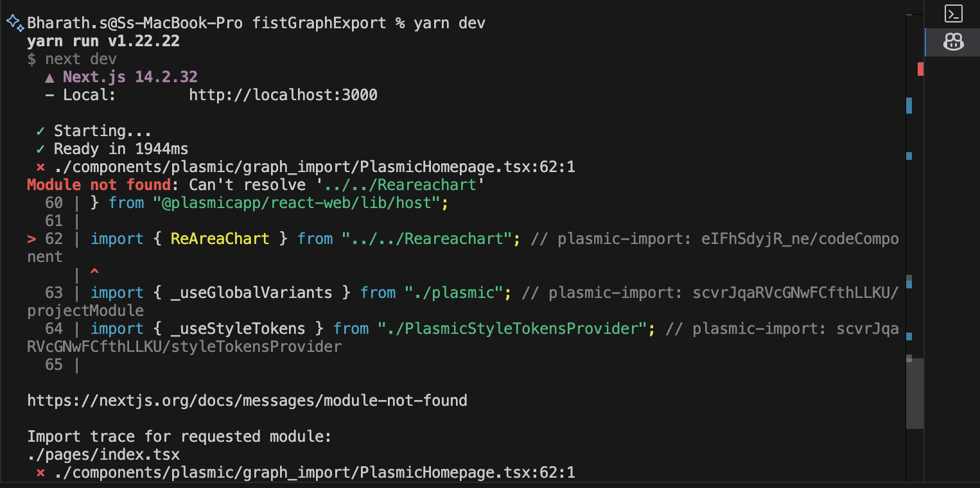Click the red x icon beside bottom file path
Screen dimensions: 980x488
point(40,473)
